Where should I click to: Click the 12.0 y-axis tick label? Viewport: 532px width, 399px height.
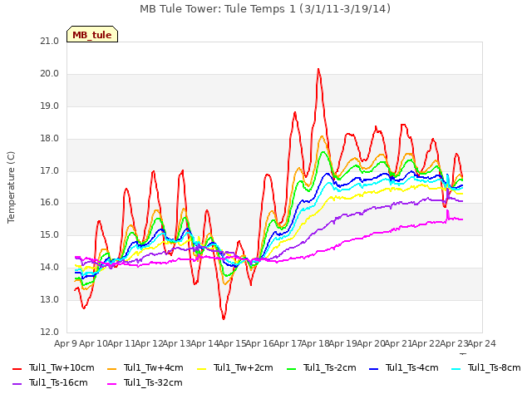click(x=50, y=332)
